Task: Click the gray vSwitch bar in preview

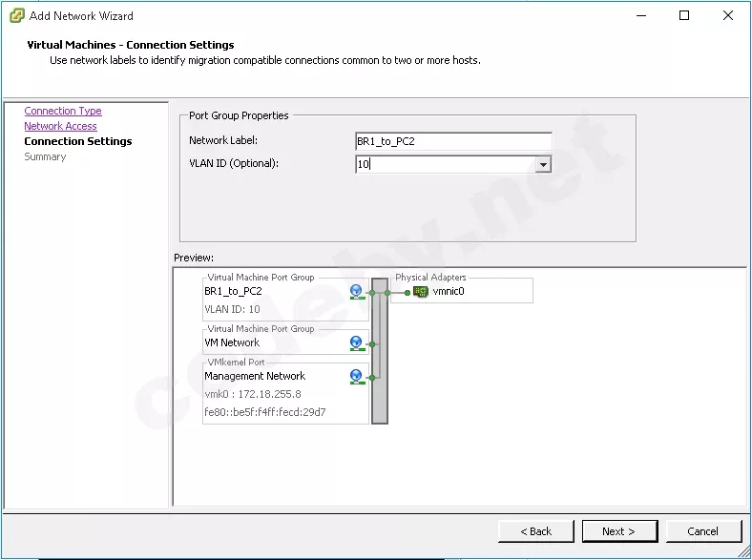Action: 380,351
